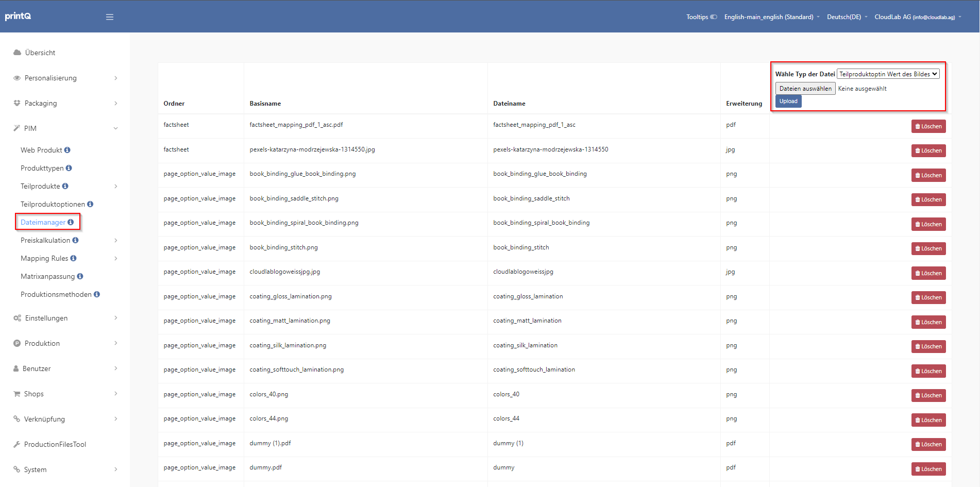Open Dateimanager menu item
This screenshot has height=487, width=980.
pos(43,222)
